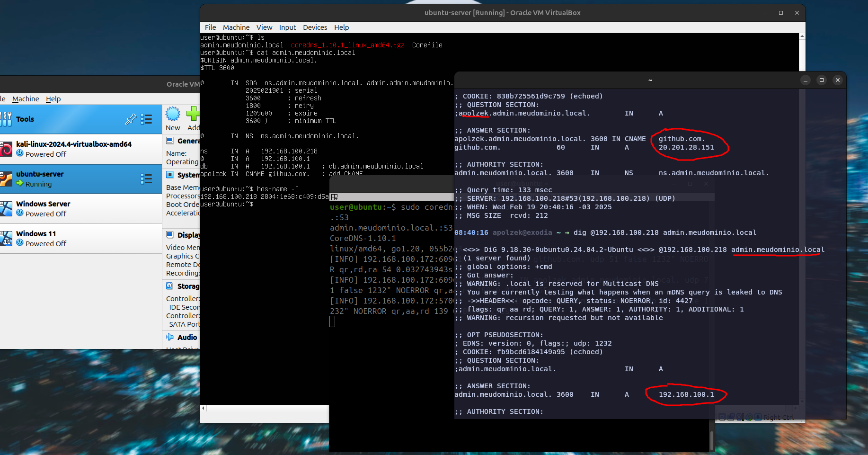Click the green running arrow under ubuntu-server

[20, 183]
